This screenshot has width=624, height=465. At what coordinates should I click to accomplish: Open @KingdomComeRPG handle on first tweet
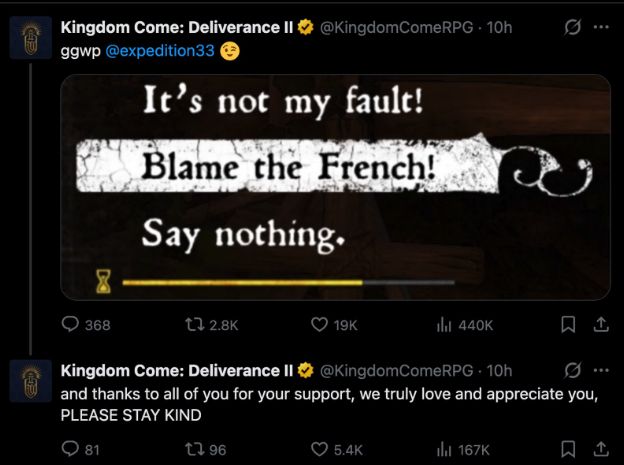pyautogui.click(x=396, y=27)
